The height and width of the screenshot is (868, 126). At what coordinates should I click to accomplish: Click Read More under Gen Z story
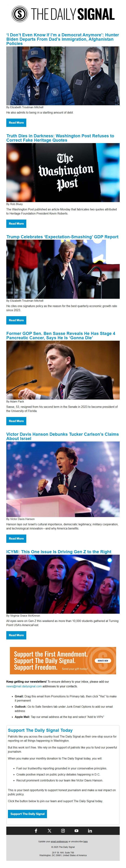point(16,635)
